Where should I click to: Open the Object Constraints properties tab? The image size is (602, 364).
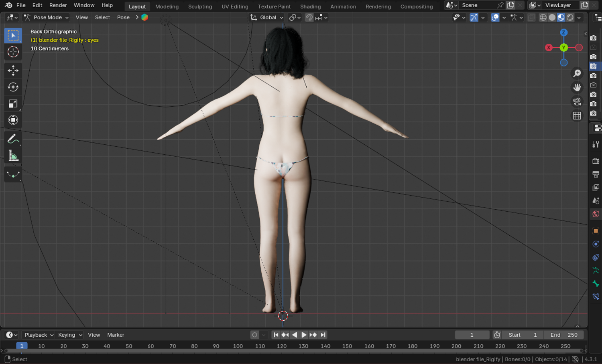596,257
